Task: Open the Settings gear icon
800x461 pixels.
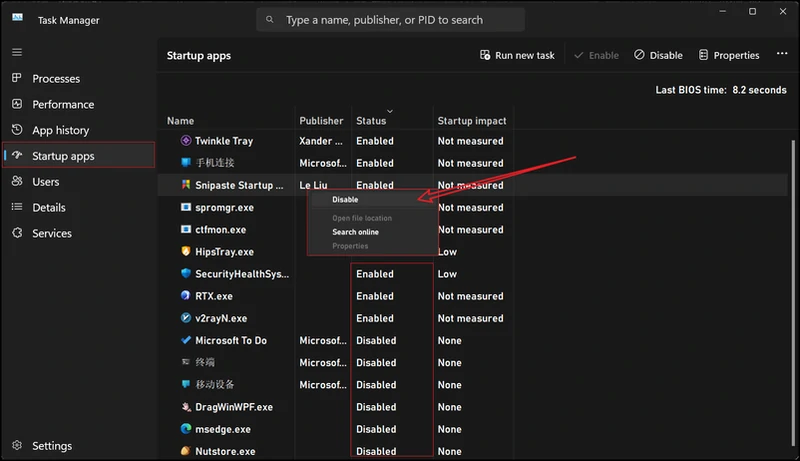Action: (17, 446)
